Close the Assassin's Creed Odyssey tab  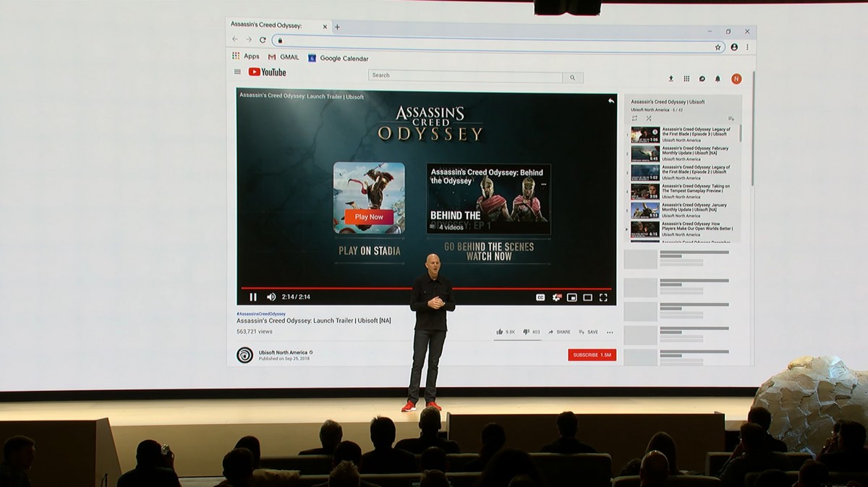(325, 27)
